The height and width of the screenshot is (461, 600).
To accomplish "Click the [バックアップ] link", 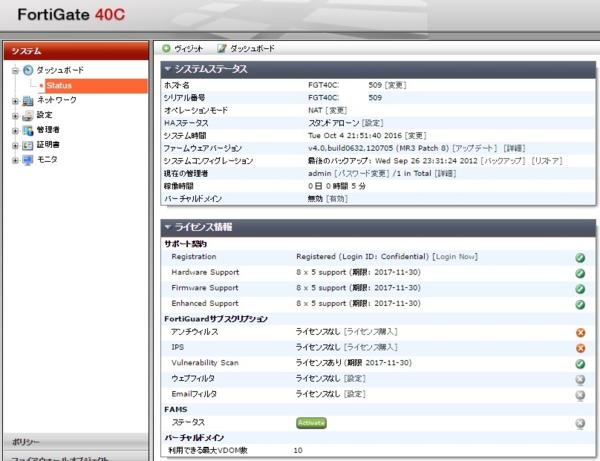I will tap(503, 161).
